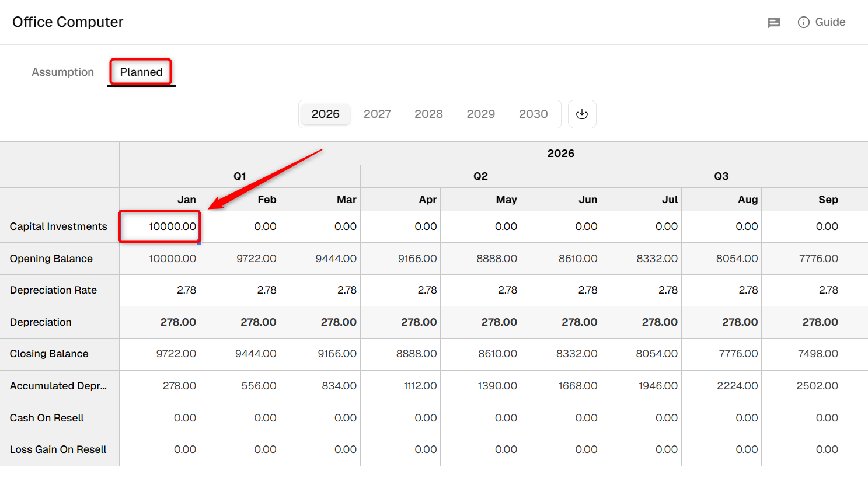Click the Q2 quarter header

click(x=480, y=176)
